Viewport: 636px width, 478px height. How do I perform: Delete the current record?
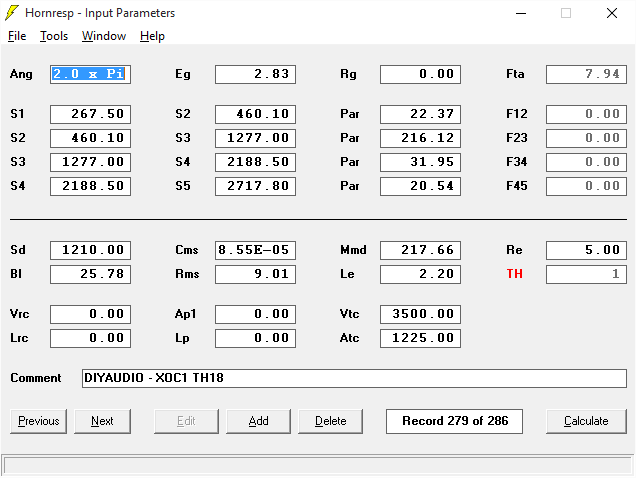click(331, 421)
